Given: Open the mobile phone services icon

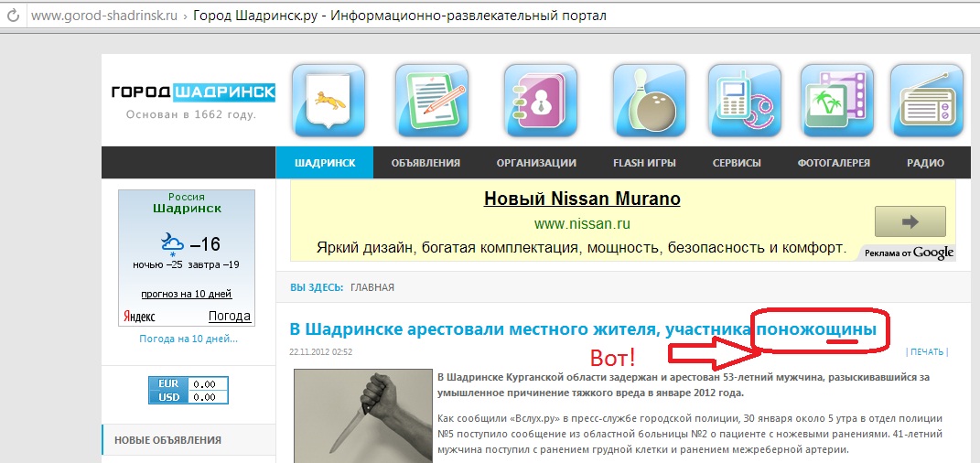Looking at the screenshot, I should [745, 101].
